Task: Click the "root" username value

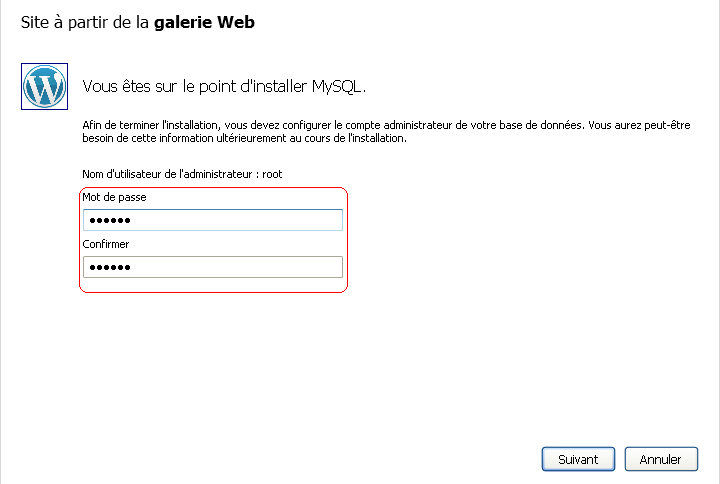Action: (272, 174)
